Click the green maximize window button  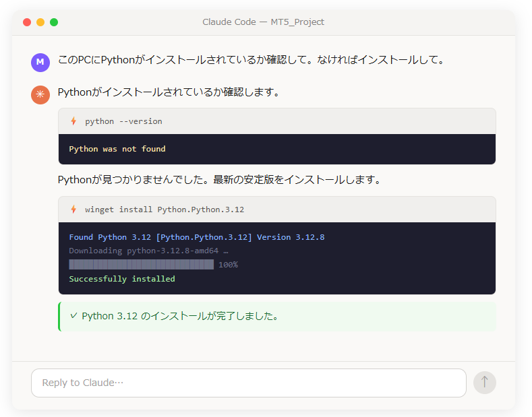[x=54, y=22]
